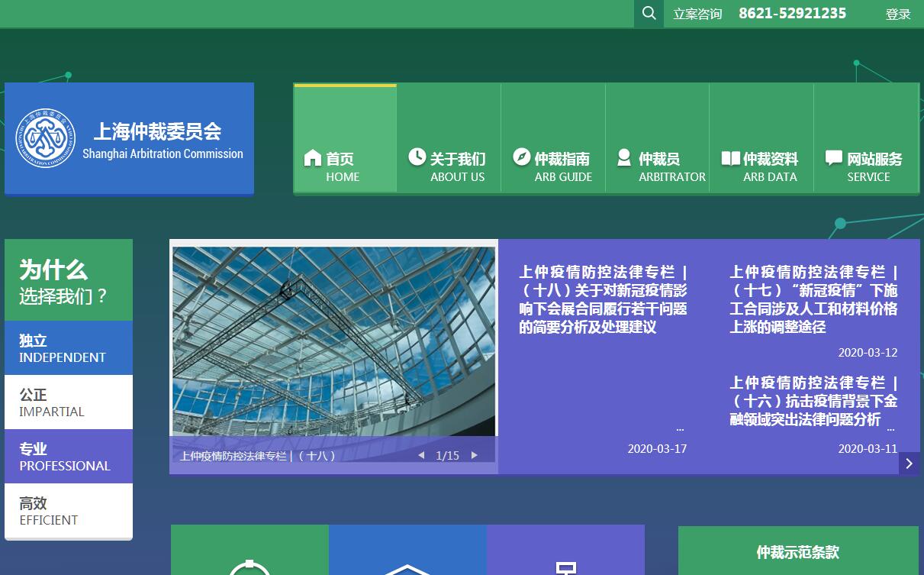The height and width of the screenshot is (575, 924).
Task: Click the clock icon for About Us
Action: (417, 157)
